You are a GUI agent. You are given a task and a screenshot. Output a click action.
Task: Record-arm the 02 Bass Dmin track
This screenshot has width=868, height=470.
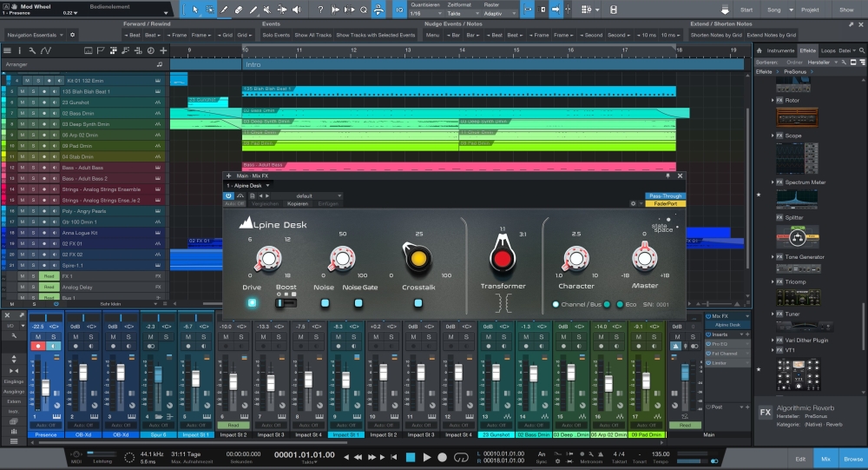43,113
